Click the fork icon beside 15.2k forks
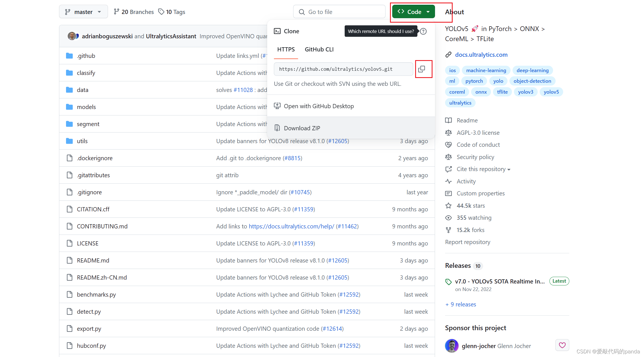 [x=448, y=230]
